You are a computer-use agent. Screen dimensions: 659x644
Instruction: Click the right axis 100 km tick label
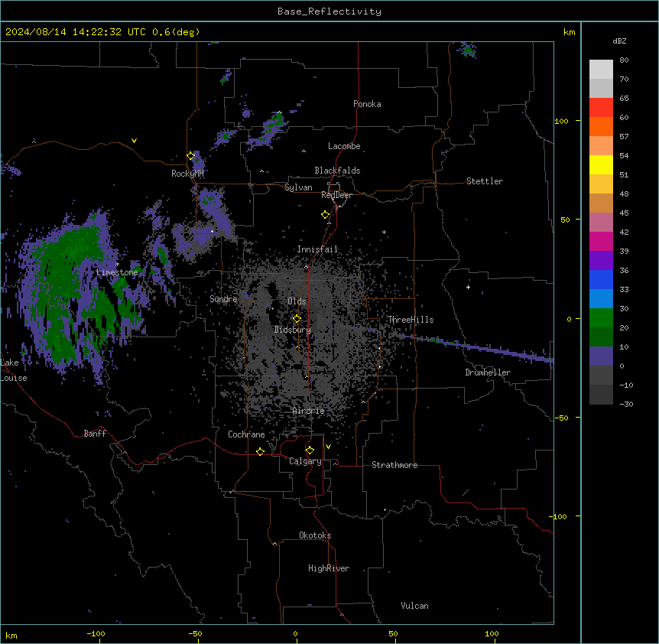tap(561, 121)
